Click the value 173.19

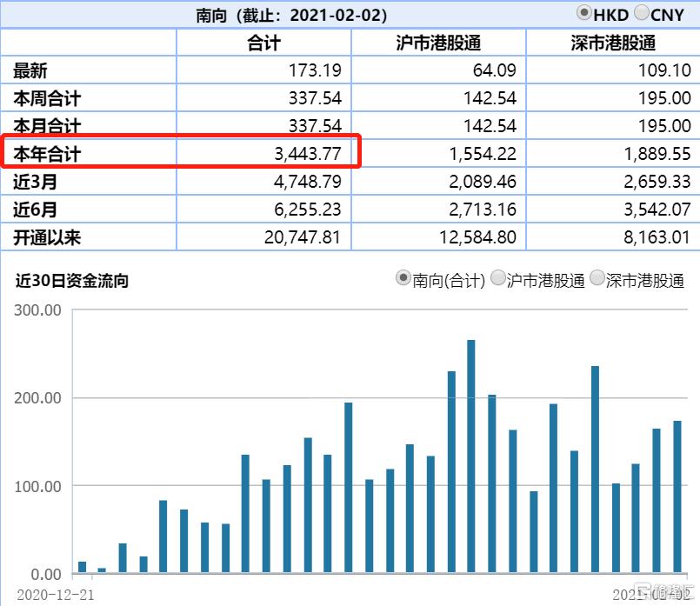click(315, 70)
